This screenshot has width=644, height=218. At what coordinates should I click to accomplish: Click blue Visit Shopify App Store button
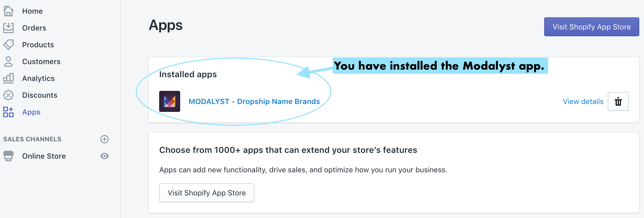(591, 27)
